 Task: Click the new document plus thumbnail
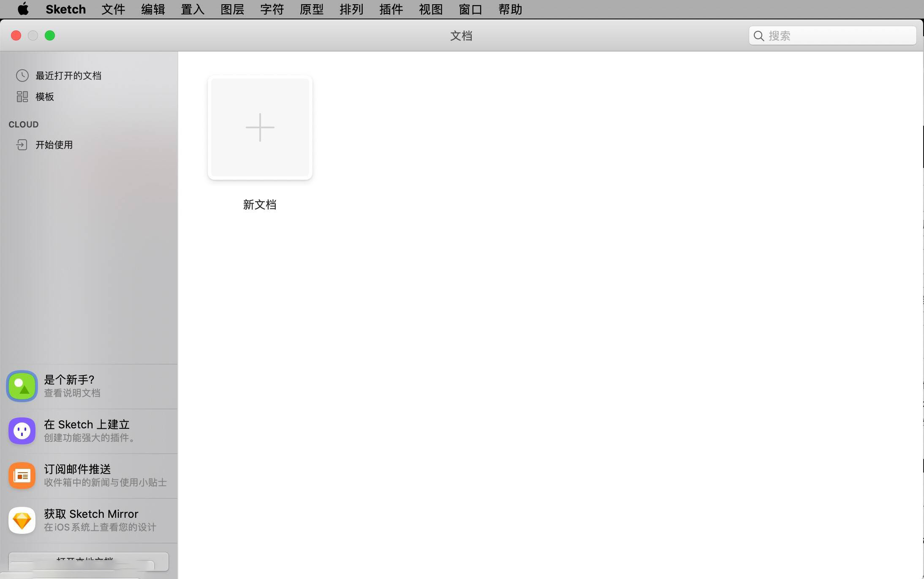(260, 127)
